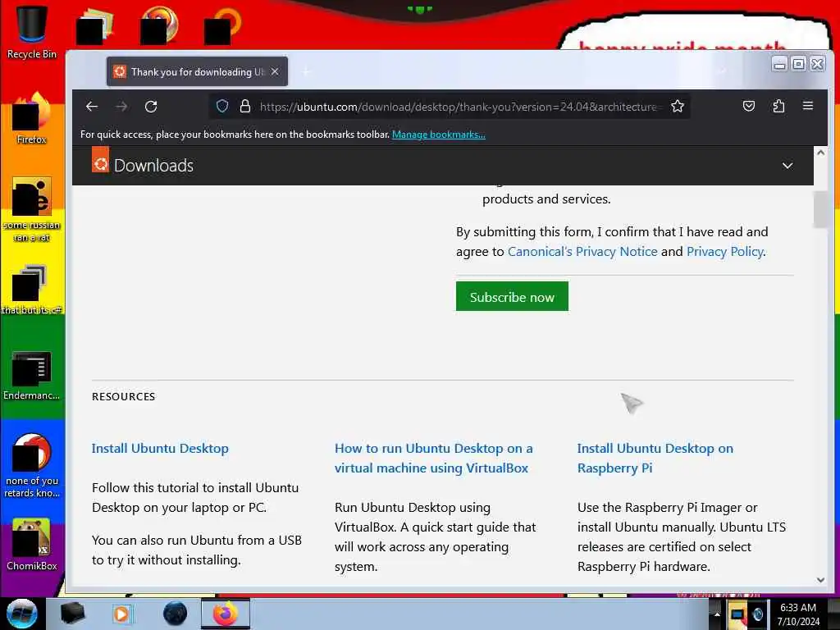Close the 'Thank you for downloading' tab
The height and width of the screenshot is (630, 840).
(275, 71)
